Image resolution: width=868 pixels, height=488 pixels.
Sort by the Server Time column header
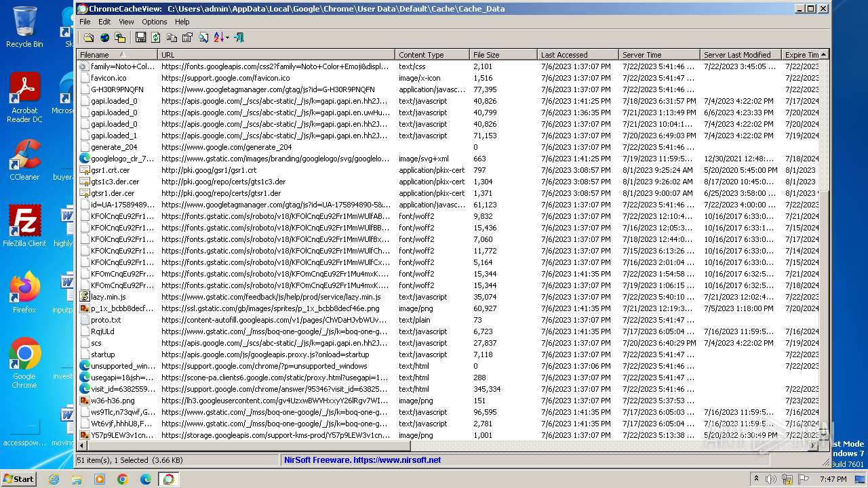pyautogui.click(x=660, y=55)
